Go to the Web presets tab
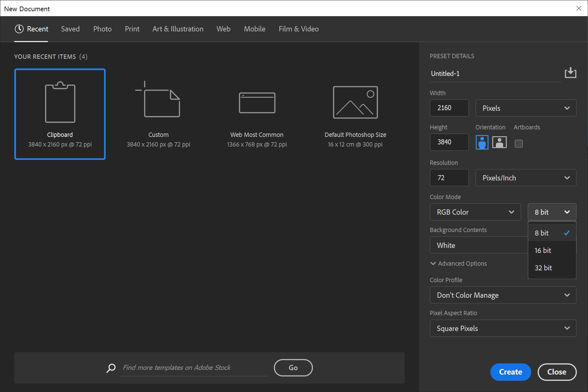The height and width of the screenshot is (392, 588). pyautogui.click(x=223, y=29)
